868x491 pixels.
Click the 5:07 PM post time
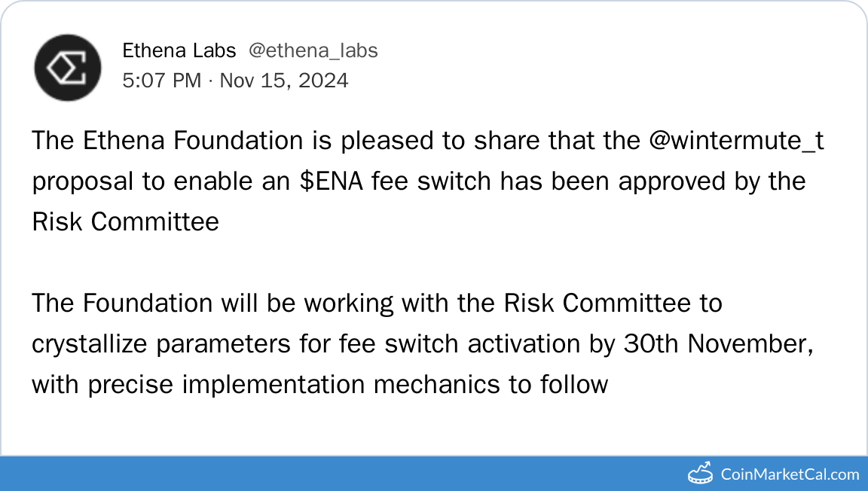[161, 81]
